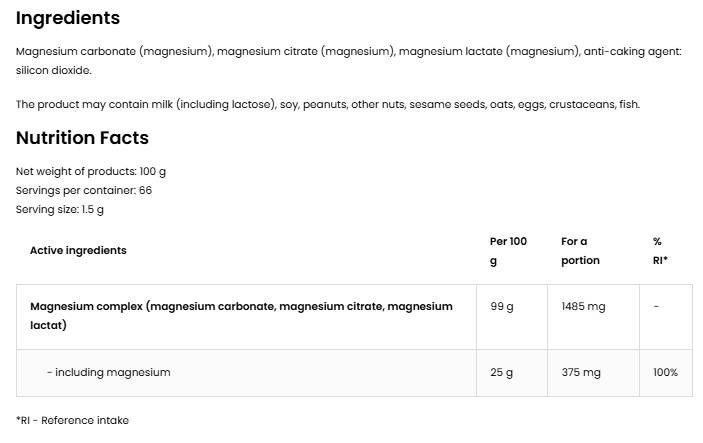Click the Ingredients heading
Viewport: 703px width, 443px height.
coord(68,18)
